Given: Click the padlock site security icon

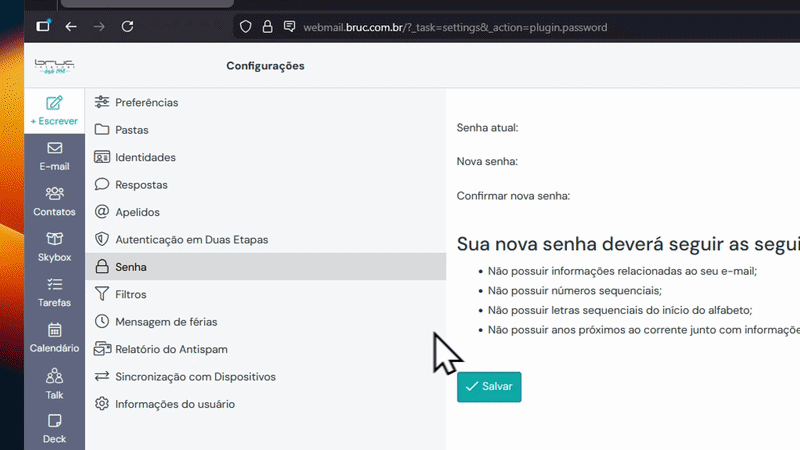Looking at the screenshot, I should [x=267, y=27].
